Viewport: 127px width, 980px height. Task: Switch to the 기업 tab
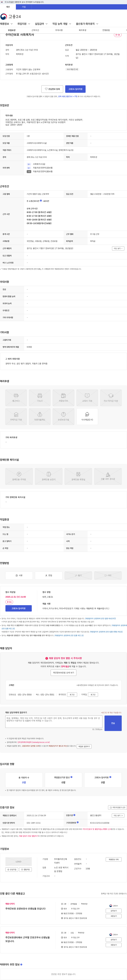24,7
